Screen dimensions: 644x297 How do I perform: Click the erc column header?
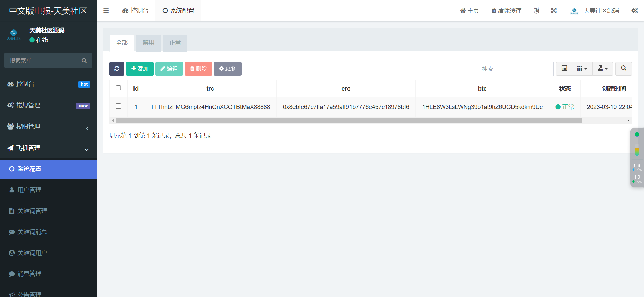coord(346,89)
